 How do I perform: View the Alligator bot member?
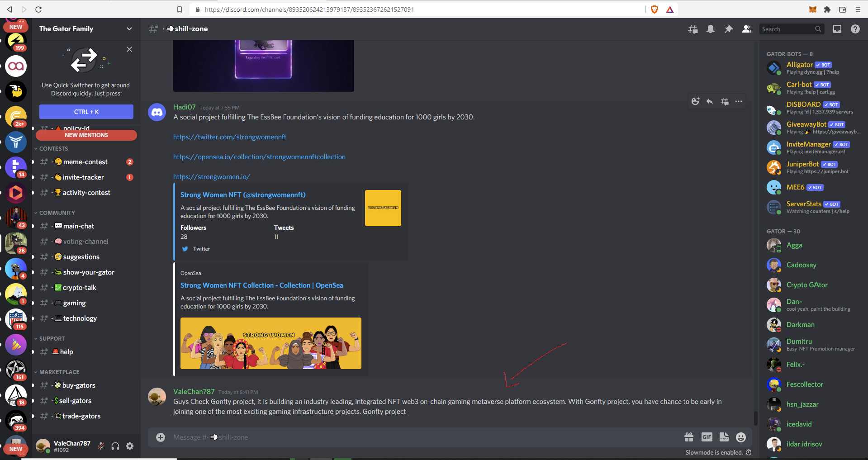tap(813, 68)
